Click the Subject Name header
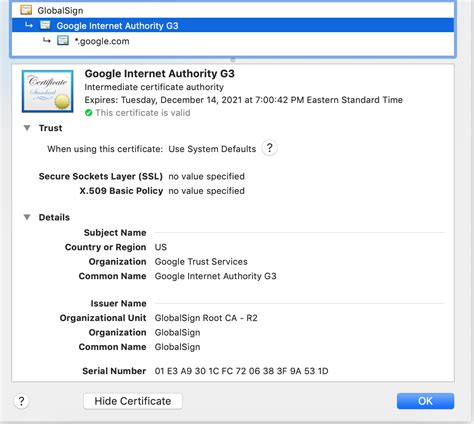This screenshot has width=474, height=424. tap(115, 233)
